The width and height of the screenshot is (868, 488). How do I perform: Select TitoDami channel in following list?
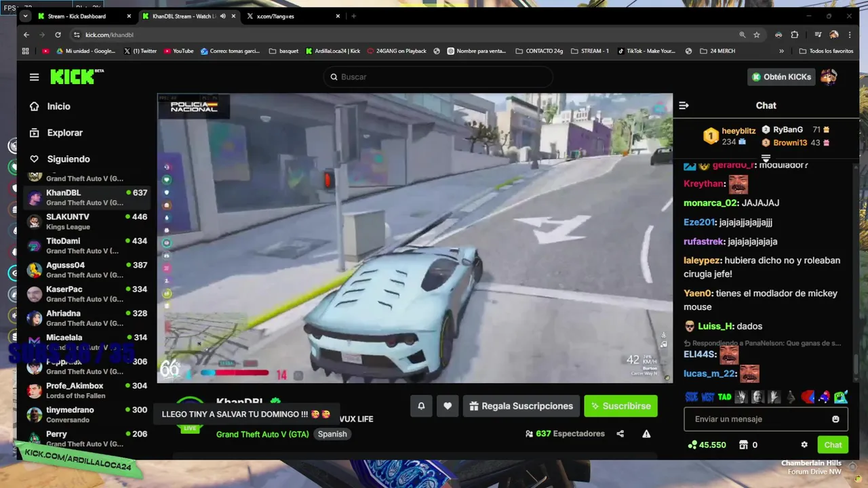point(87,245)
